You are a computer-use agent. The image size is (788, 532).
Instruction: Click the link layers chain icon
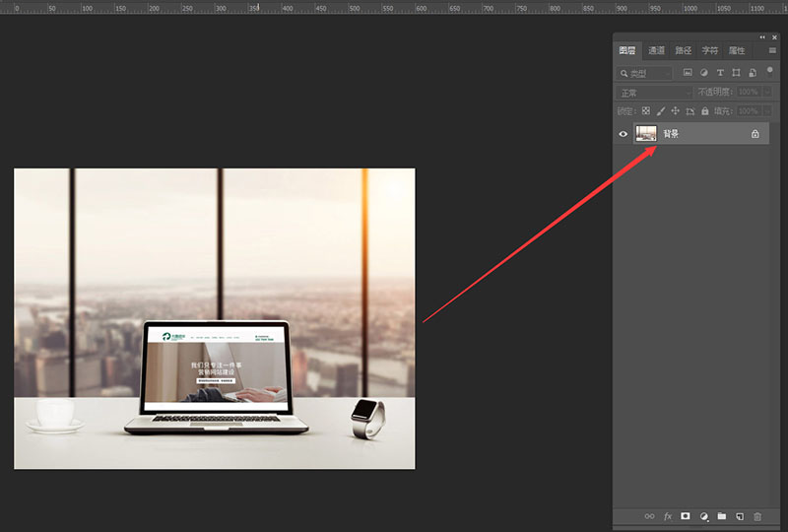(649, 516)
